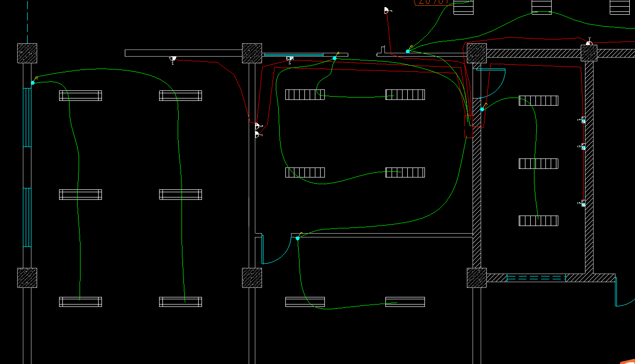Select the cyan door swing near the lower partition wall

tap(276, 249)
